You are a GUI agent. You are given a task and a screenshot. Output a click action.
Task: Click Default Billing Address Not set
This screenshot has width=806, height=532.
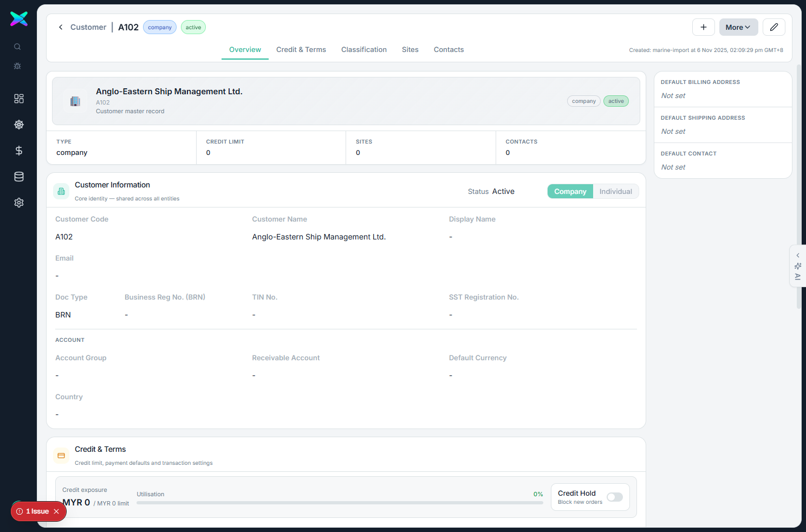[x=673, y=95]
